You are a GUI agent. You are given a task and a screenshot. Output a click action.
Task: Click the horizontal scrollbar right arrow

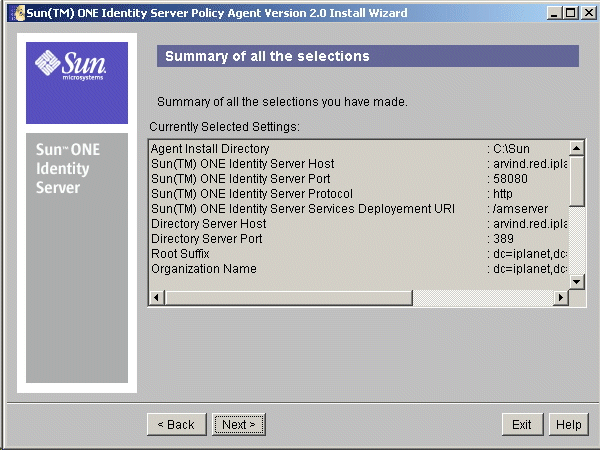click(x=561, y=298)
